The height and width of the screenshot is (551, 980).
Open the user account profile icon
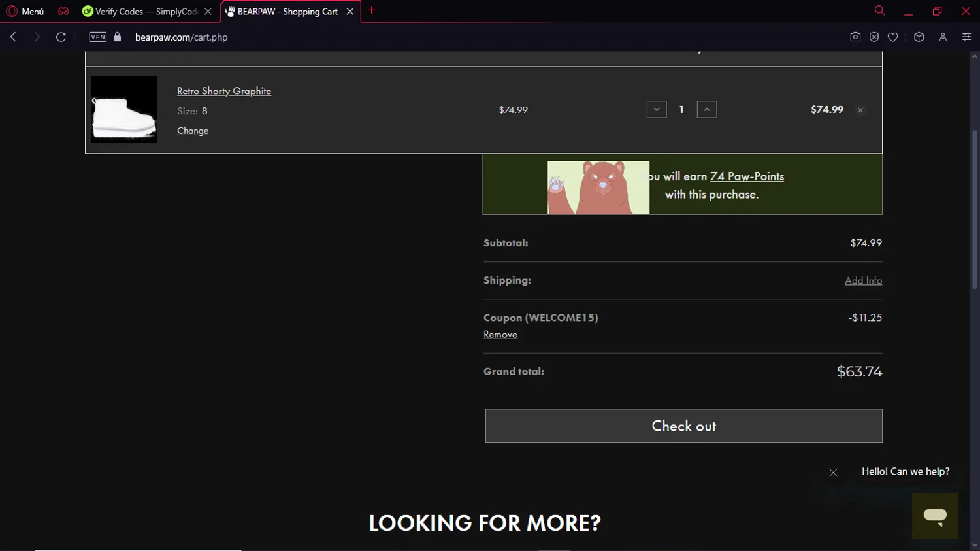(943, 37)
